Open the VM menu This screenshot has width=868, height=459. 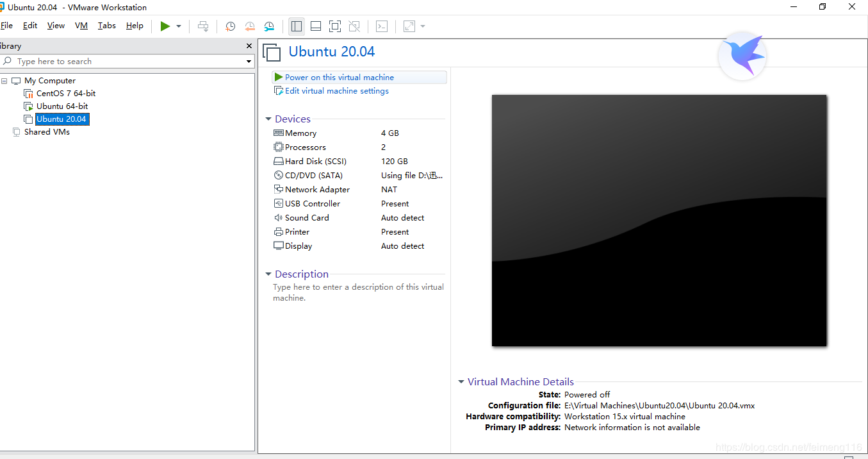(x=81, y=26)
